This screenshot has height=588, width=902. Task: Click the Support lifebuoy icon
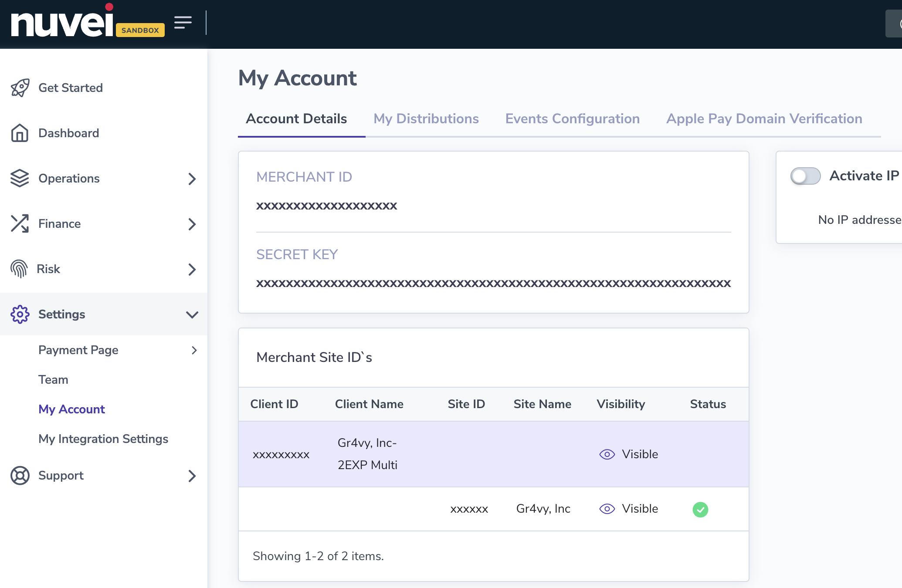pyautogui.click(x=20, y=476)
